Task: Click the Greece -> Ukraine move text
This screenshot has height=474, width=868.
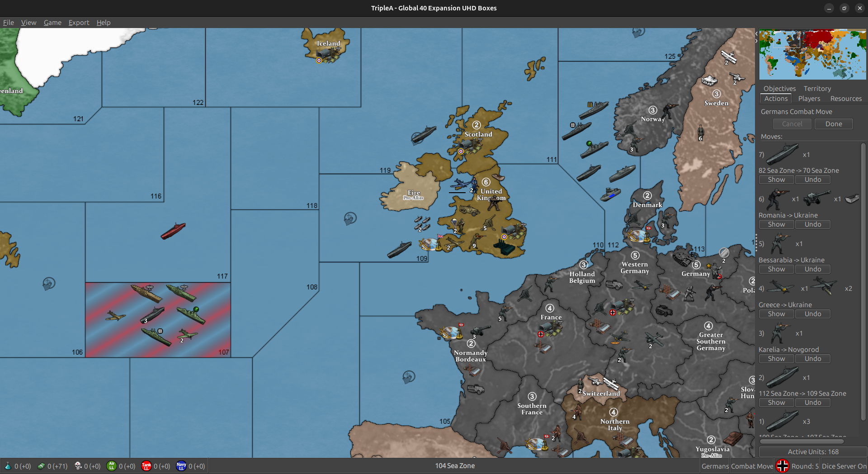Action: tap(785, 305)
